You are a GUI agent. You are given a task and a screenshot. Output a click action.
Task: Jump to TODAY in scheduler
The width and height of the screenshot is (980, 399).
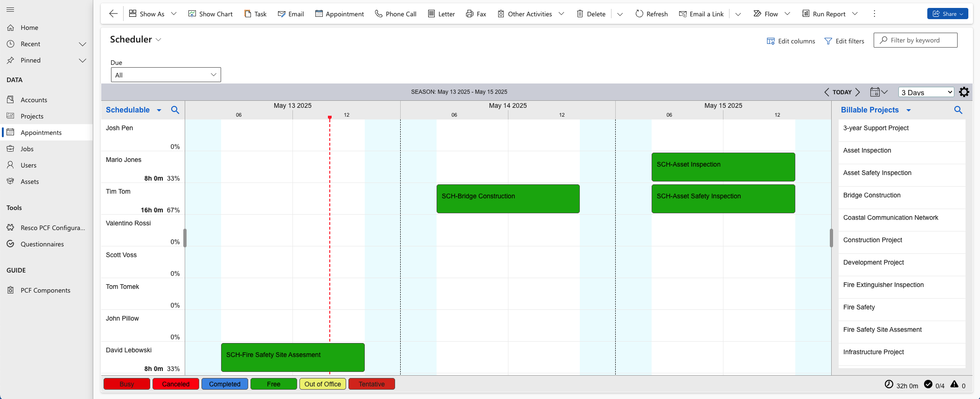842,92
